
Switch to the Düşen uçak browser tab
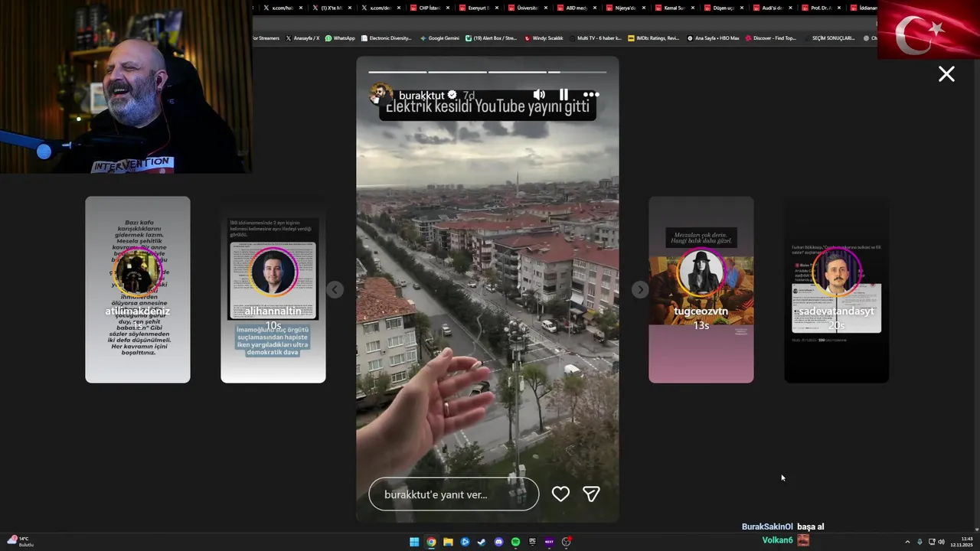pos(724,8)
